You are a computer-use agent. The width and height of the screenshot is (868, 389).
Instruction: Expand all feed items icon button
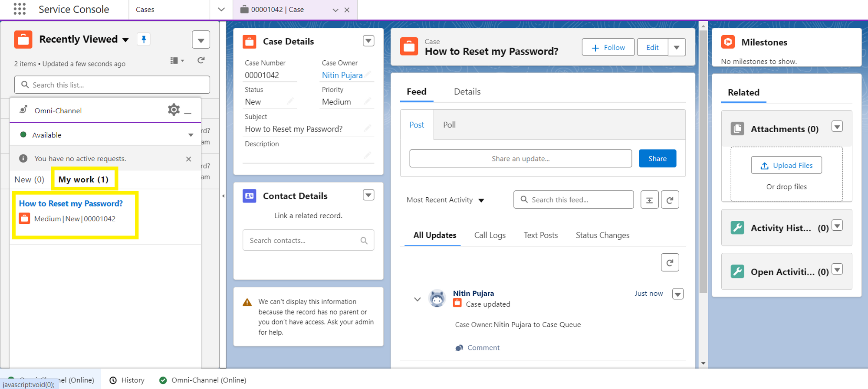pos(649,200)
